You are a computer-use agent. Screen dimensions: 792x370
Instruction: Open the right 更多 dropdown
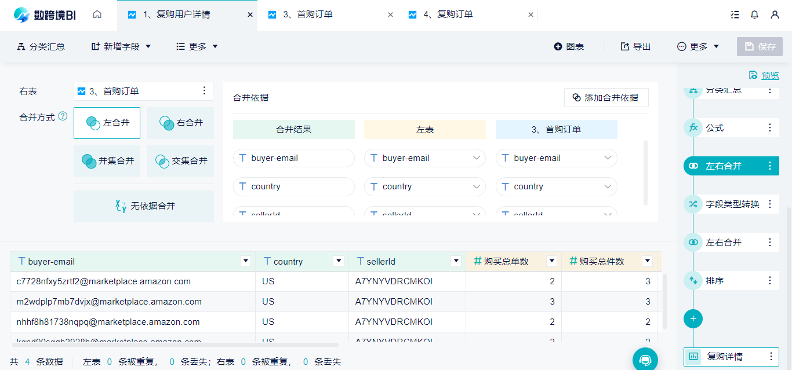point(698,46)
